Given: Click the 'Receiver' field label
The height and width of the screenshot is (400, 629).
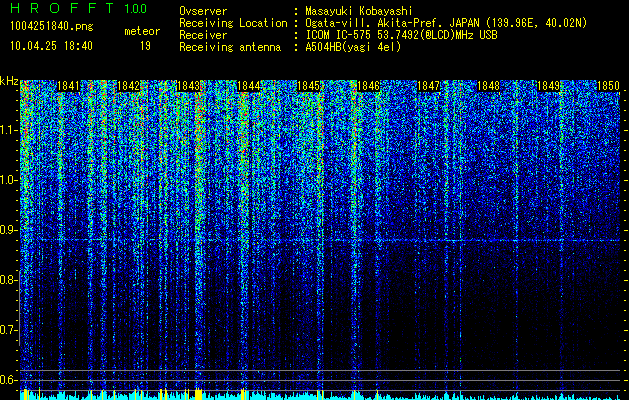Looking at the screenshot, I should pyautogui.click(x=203, y=35).
